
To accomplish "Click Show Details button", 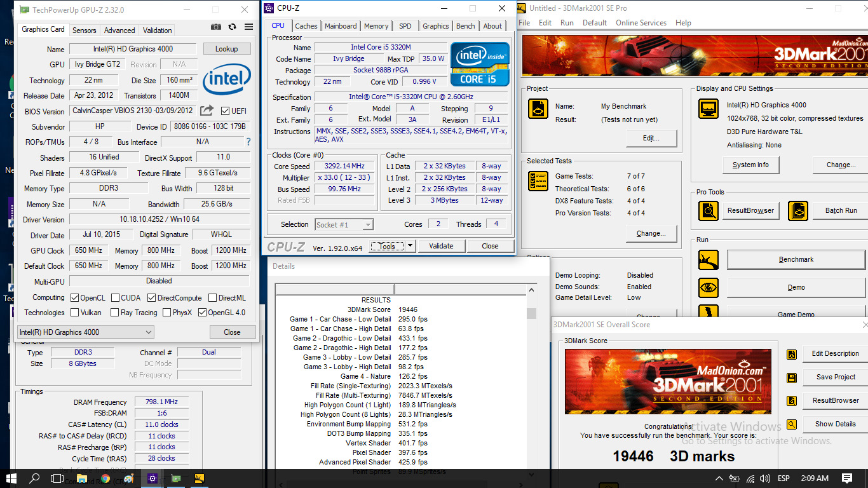I will [836, 424].
